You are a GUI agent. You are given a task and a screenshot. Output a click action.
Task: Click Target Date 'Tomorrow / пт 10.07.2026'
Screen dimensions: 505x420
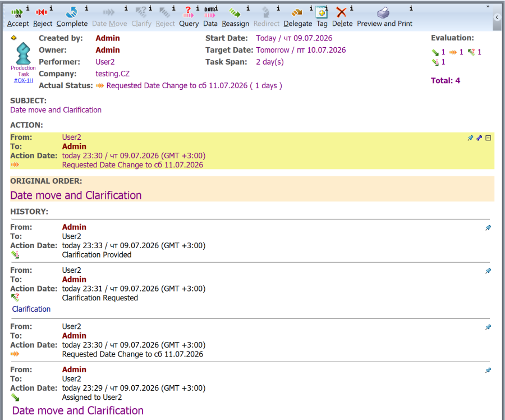point(301,51)
